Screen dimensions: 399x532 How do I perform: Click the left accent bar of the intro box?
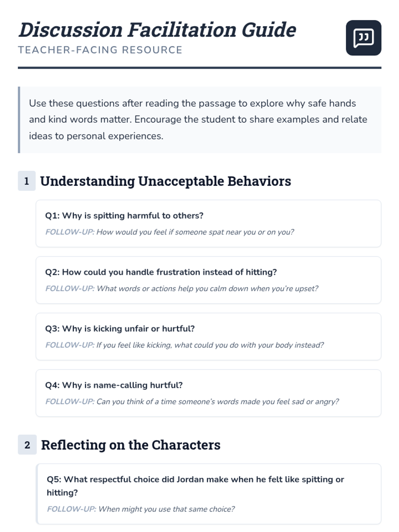[19, 120]
